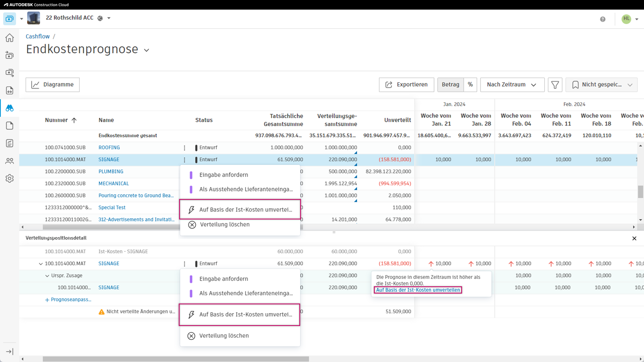
Task: Collapse the 100.1014000.MAT SIGNAGE detail row
Action: pos(40,264)
